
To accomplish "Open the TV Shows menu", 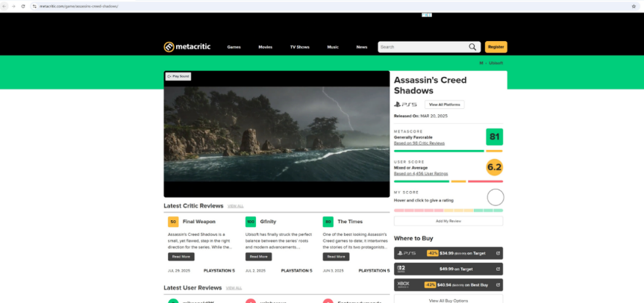I will click(300, 47).
